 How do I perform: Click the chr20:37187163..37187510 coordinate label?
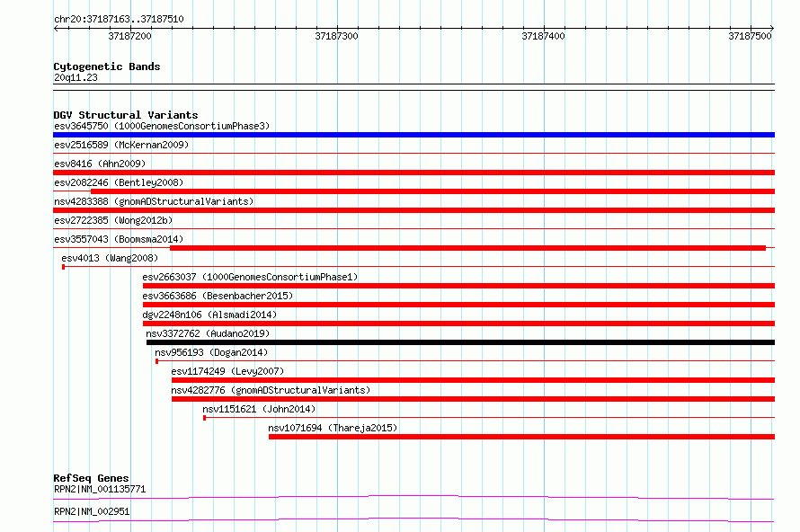coord(119,20)
